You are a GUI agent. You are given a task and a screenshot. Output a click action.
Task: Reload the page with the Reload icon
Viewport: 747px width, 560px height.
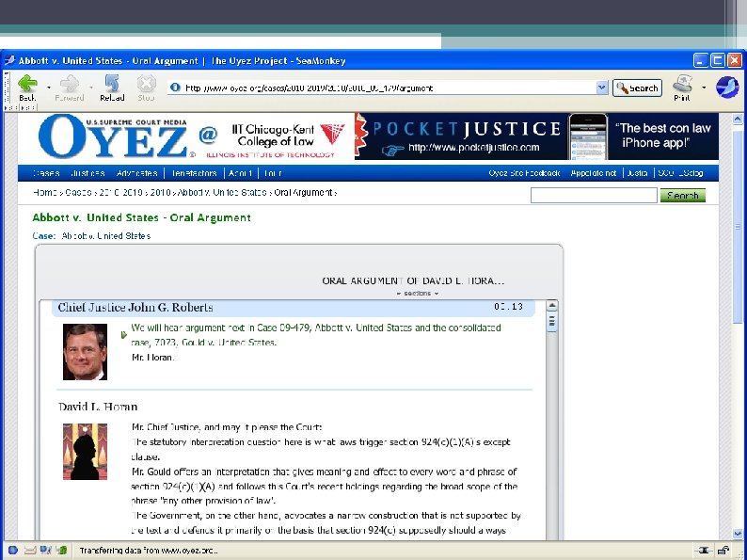click(113, 84)
